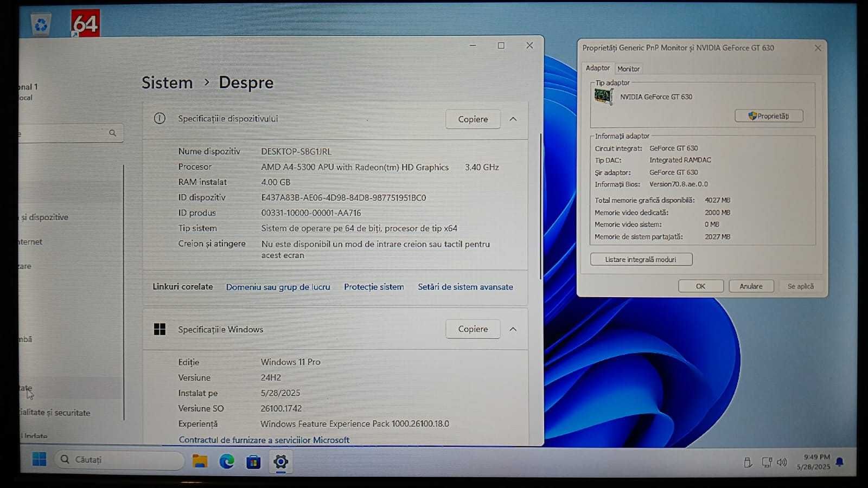Collapse the Specificațiile Windows section
The height and width of the screenshot is (488, 868).
click(513, 329)
